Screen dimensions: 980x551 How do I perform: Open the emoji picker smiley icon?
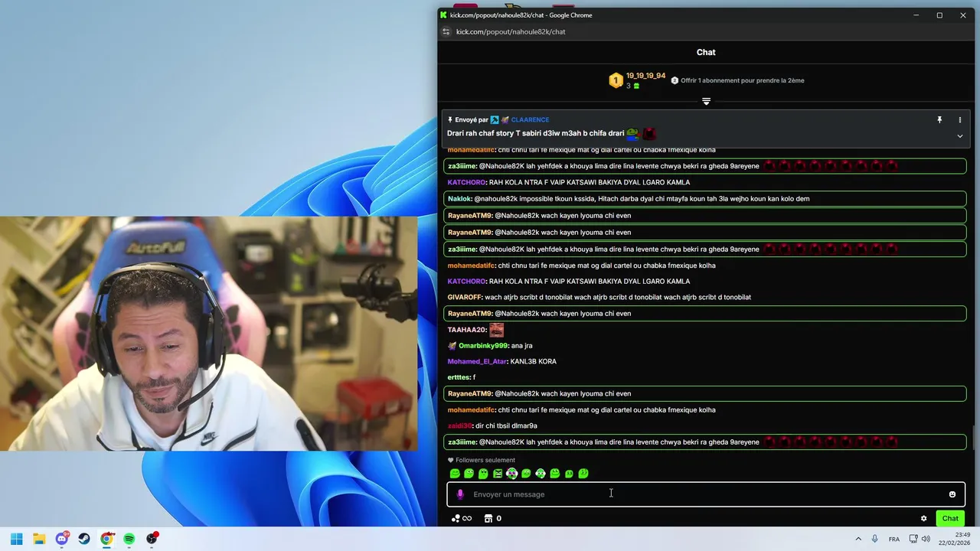pyautogui.click(x=952, y=494)
